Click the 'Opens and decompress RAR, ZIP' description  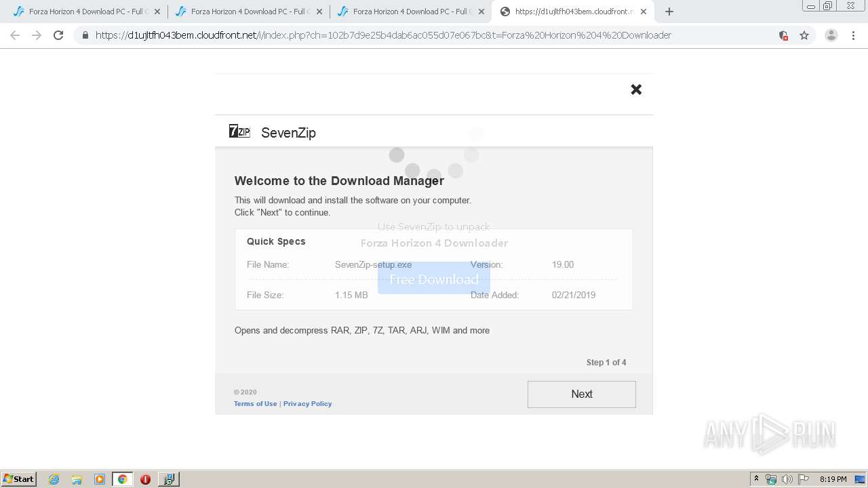[362, 330]
